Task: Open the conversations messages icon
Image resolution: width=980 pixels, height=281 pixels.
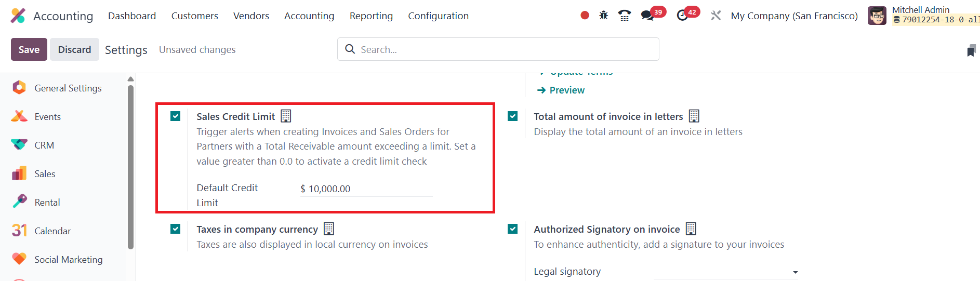Action: 647,16
